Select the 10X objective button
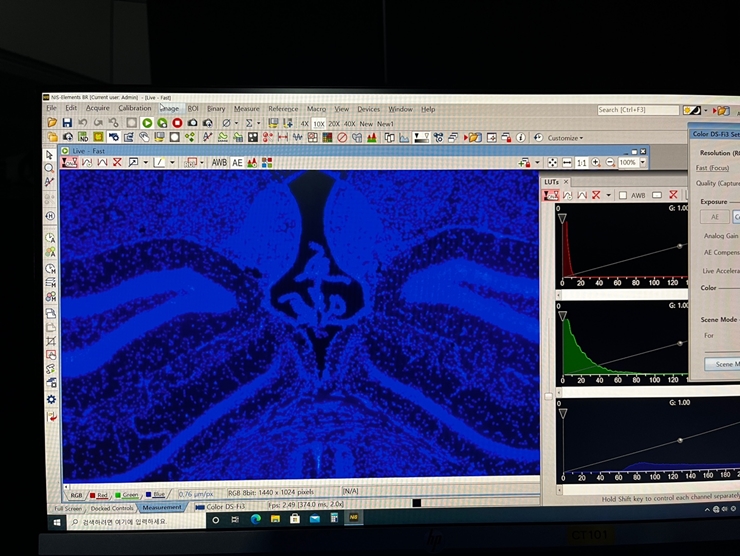 pos(319,124)
